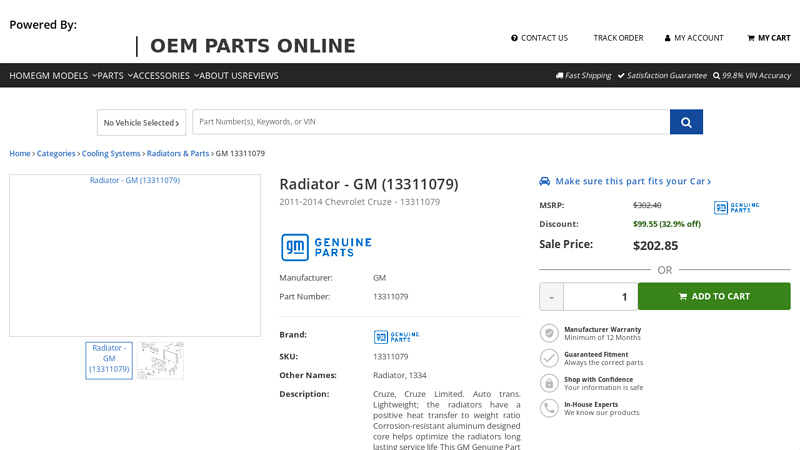Open the My Cart icon link
800x450 pixels.
tap(768, 38)
